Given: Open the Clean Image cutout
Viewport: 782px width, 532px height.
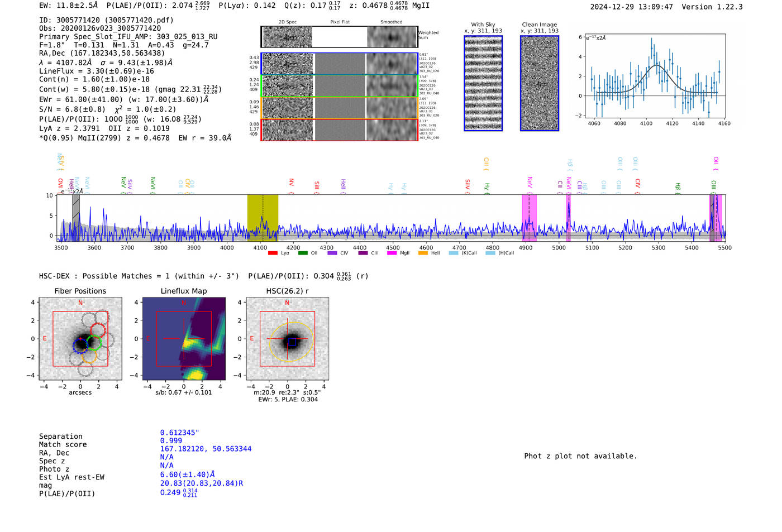Looking at the screenshot, I should click(x=540, y=83).
